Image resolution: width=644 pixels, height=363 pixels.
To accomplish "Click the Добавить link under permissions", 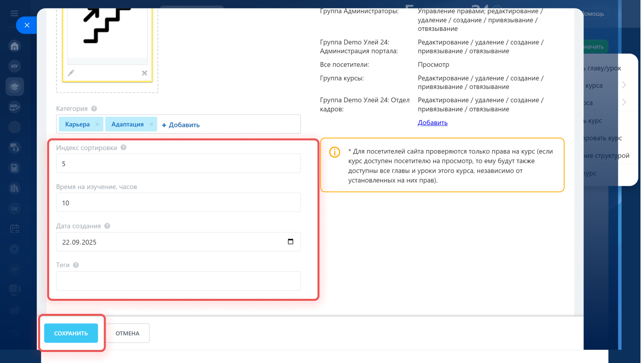I will (x=432, y=123).
